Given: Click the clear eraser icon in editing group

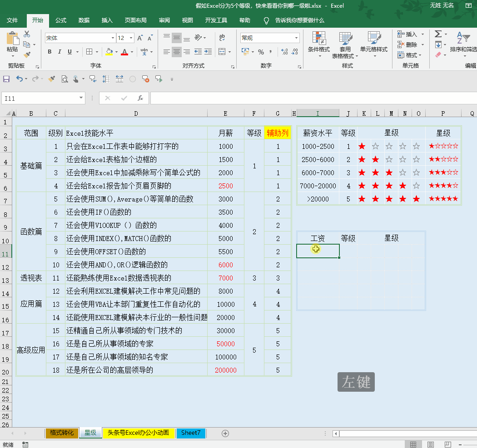Looking at the screenshot, I should pos(438,55).
